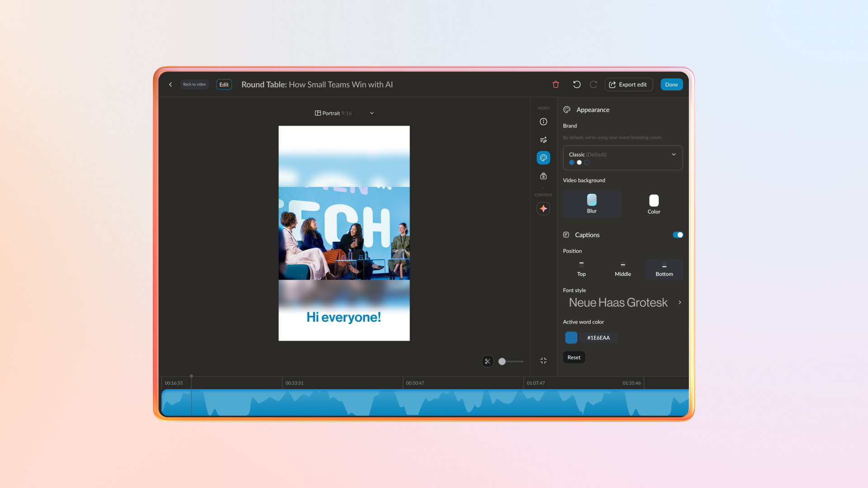Click the Export edit button

628,84
